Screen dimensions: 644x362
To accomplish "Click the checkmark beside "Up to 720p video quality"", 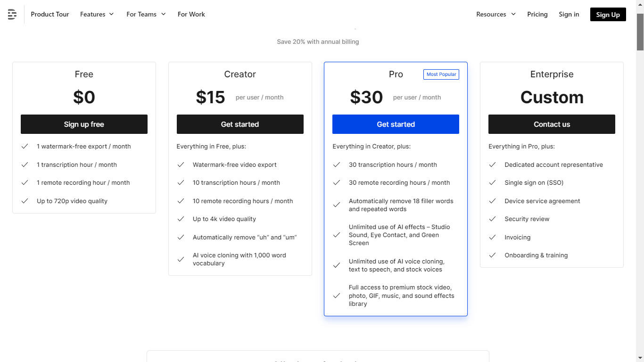I will point(25,201).
